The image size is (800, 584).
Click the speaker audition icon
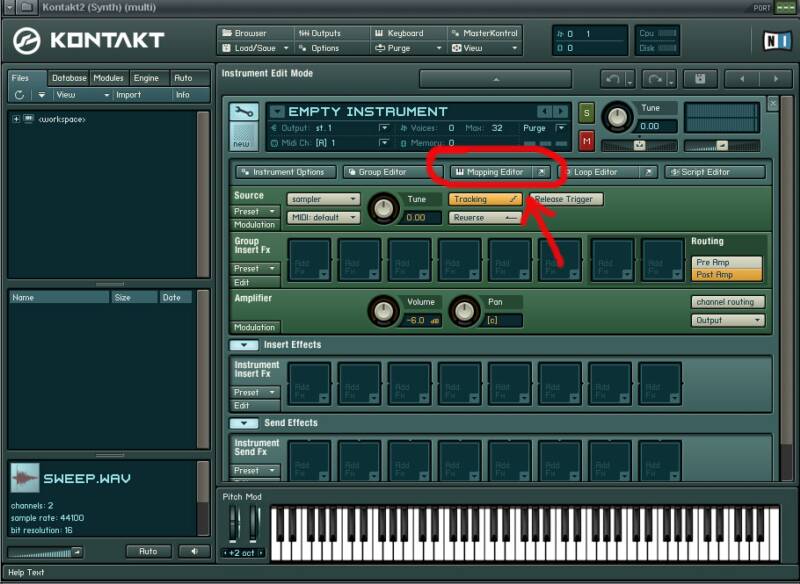pyautogui.click(x=194, y=551)
